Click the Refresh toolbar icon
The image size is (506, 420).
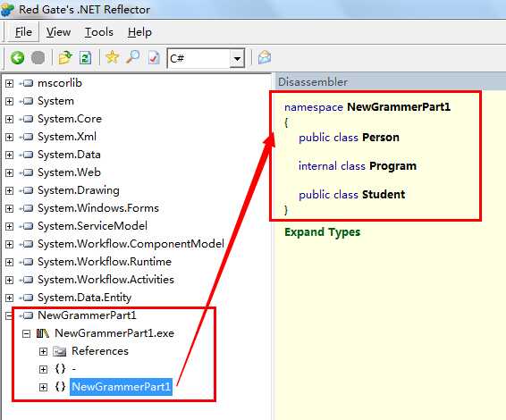[x=85, y=58]
